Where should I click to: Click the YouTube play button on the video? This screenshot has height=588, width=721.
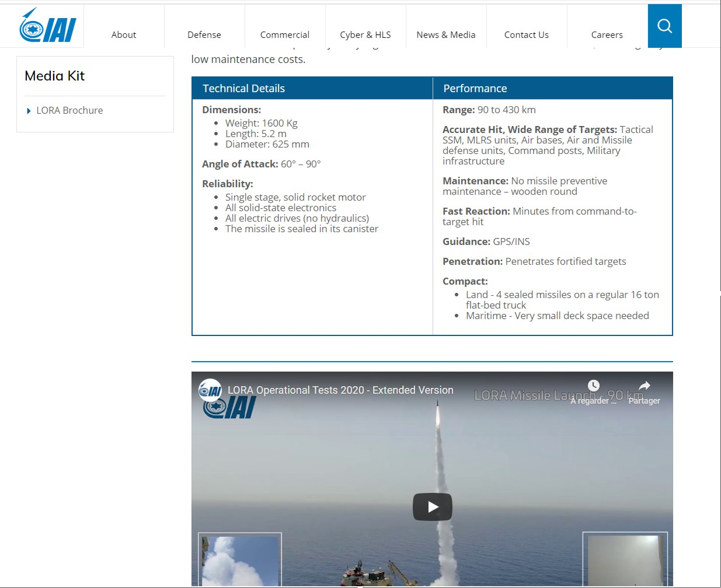433,507
